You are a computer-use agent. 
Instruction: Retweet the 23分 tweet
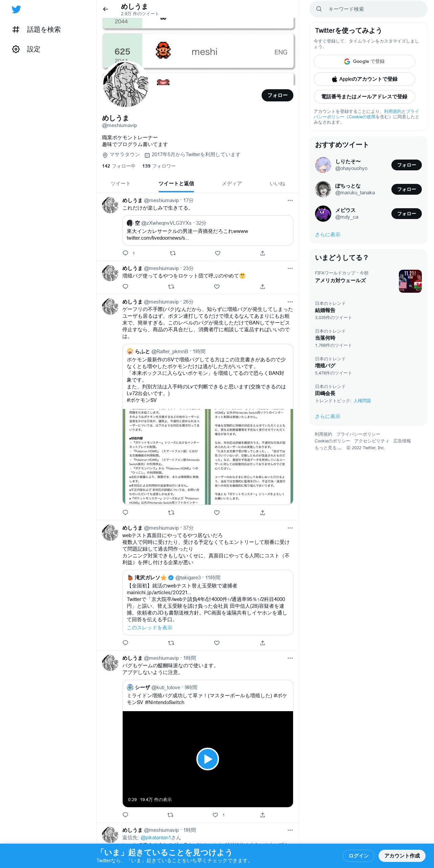click(171, 287)
